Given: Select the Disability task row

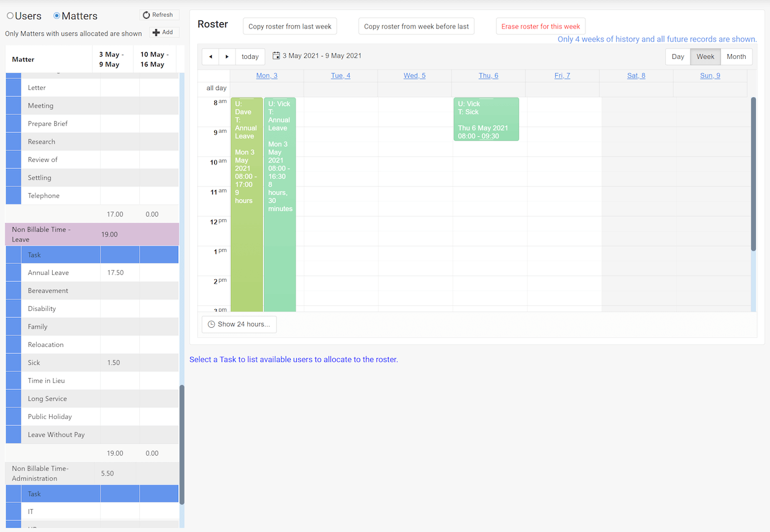Looking at the screenshot, I should click(x=92, y=309).
